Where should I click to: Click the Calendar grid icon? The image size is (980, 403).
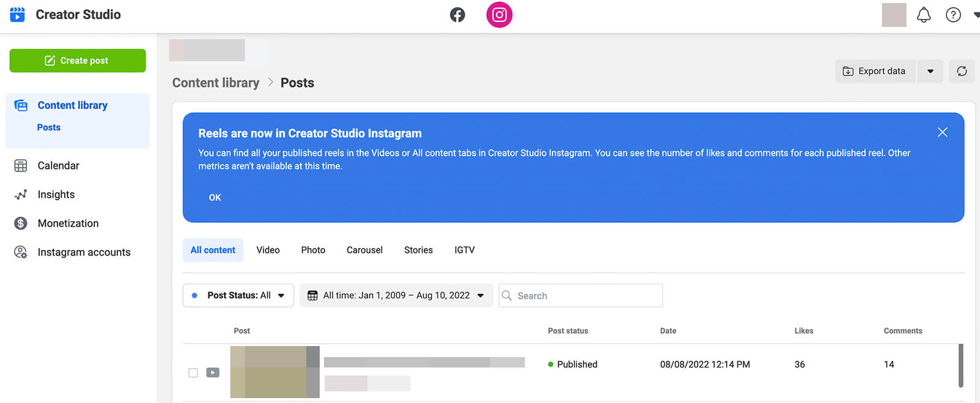tap(21, 165)
